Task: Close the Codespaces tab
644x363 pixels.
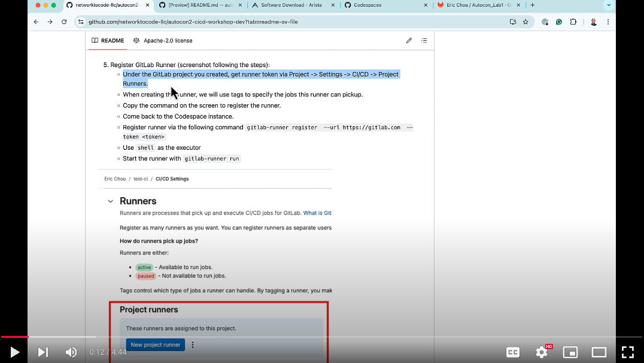Action: click(x=426, y=5)
